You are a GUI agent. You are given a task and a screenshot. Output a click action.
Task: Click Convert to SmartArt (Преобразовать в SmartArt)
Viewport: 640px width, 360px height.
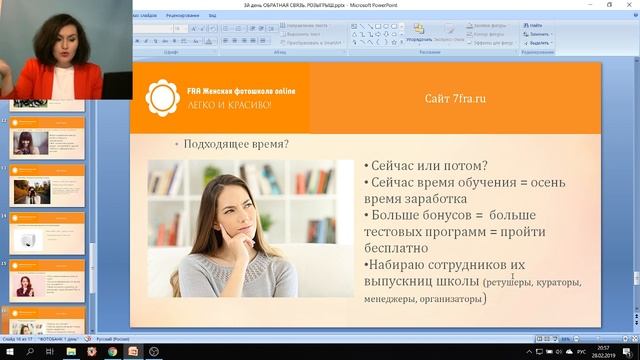(x=311, y=42)
